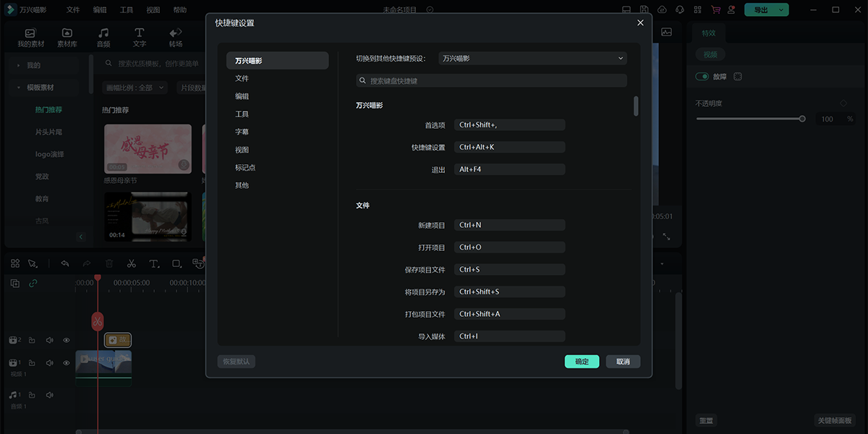Click the 搜索键盘快捷键 search field
Screen dimensions: 868x434
click(x=492, y=81)
